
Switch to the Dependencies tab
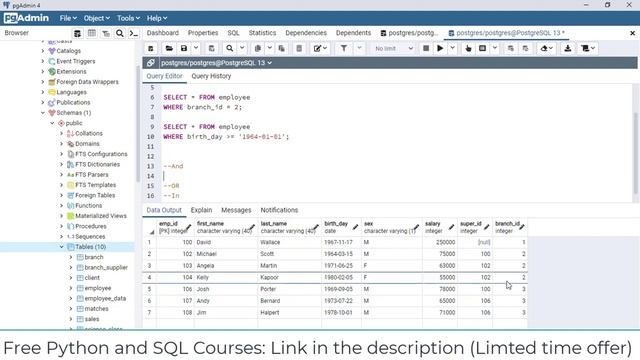[306, 33]
